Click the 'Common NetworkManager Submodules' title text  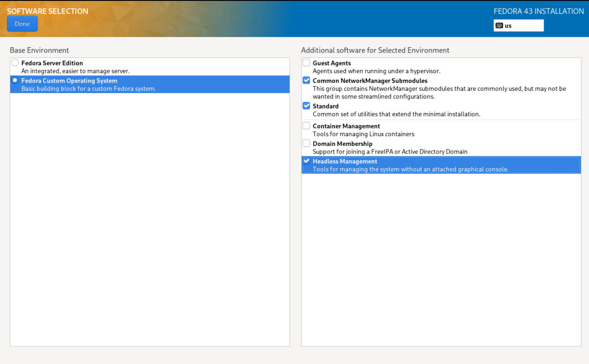370,81
